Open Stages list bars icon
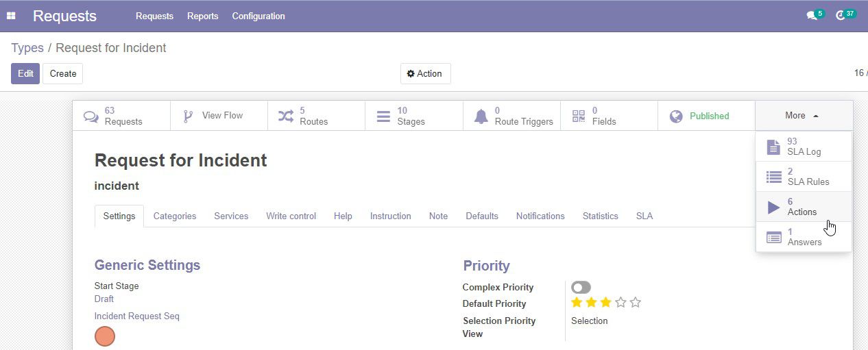 (383, 116)
